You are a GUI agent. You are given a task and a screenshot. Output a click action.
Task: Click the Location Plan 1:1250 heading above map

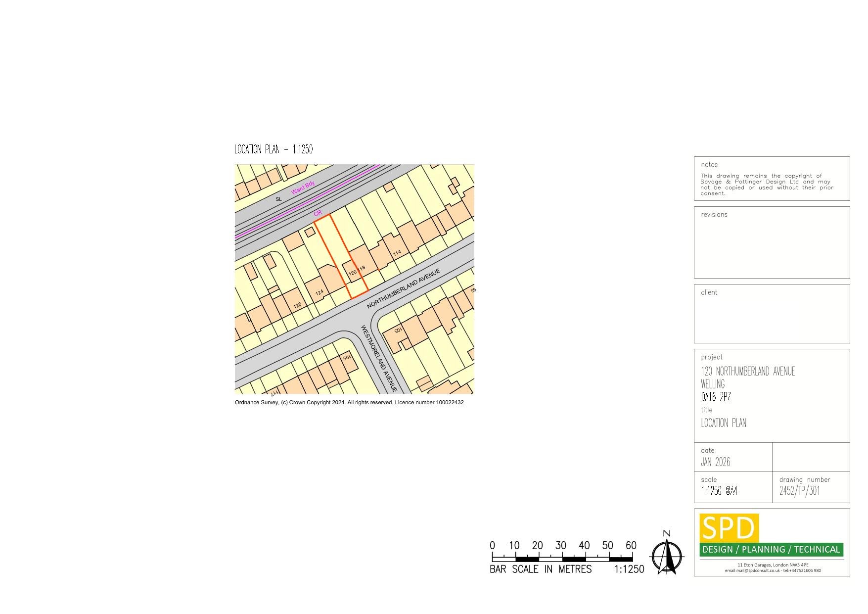[x=274, y=149]
